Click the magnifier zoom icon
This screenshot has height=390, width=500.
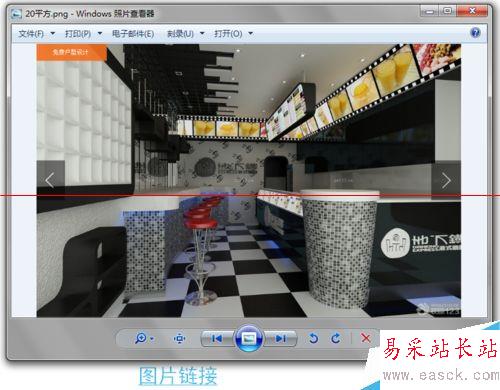(141, 338)
